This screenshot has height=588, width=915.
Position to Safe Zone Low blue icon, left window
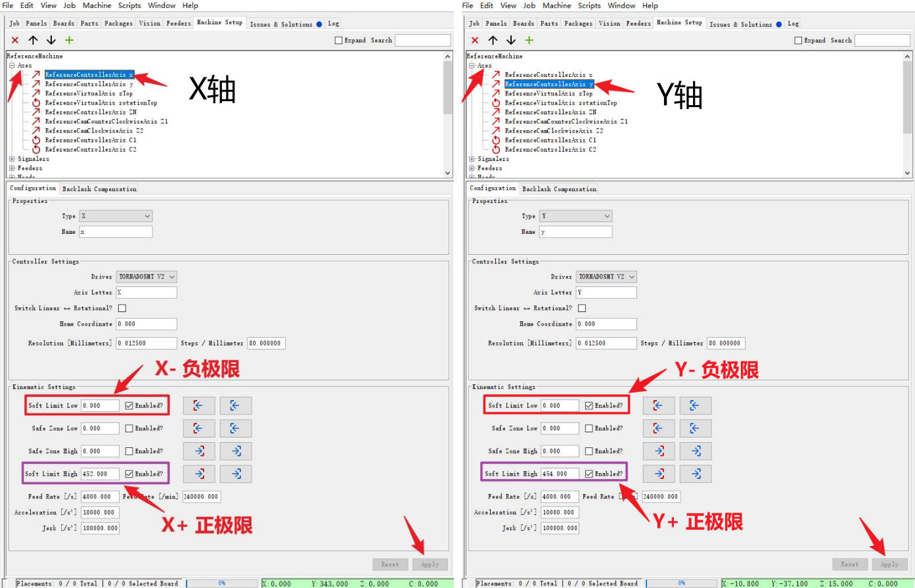click(235, 428)
